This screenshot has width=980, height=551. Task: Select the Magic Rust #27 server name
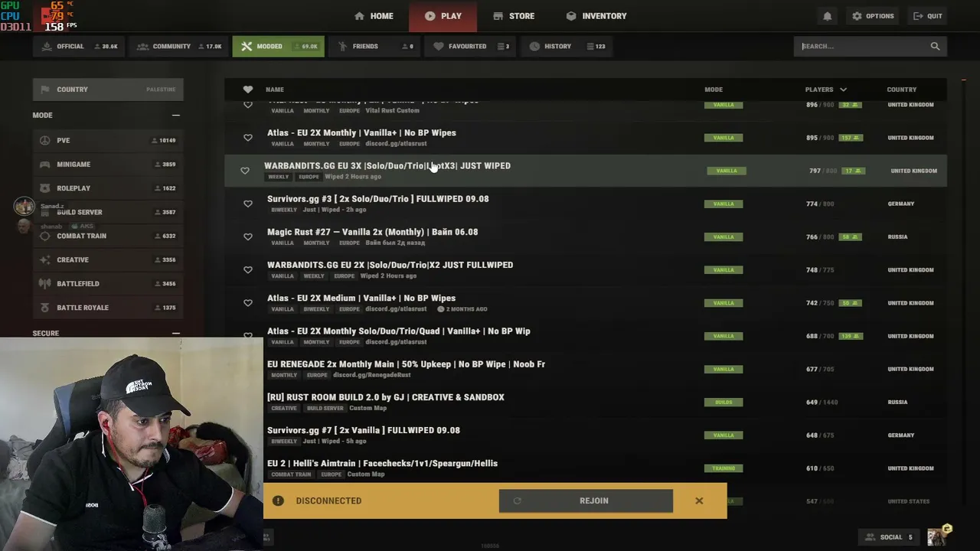[373, 232]
